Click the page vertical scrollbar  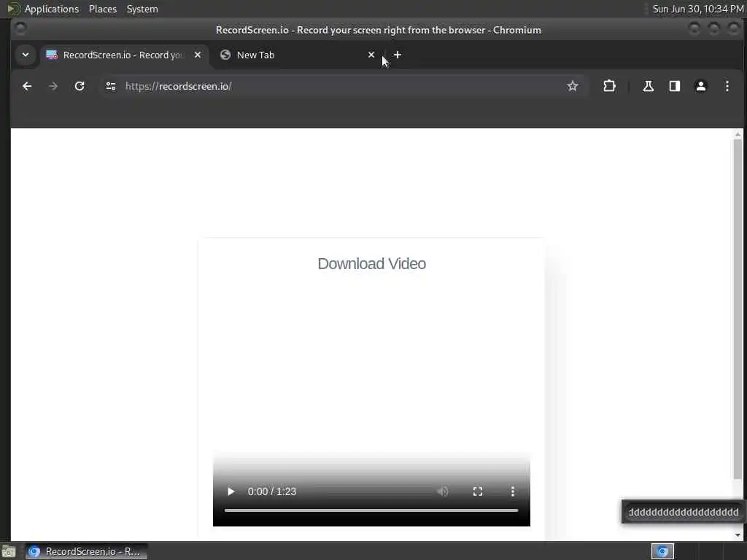tap(738, 309)
